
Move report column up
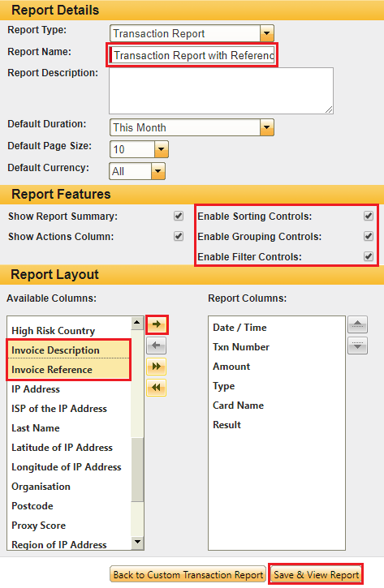tap(357, 324)
